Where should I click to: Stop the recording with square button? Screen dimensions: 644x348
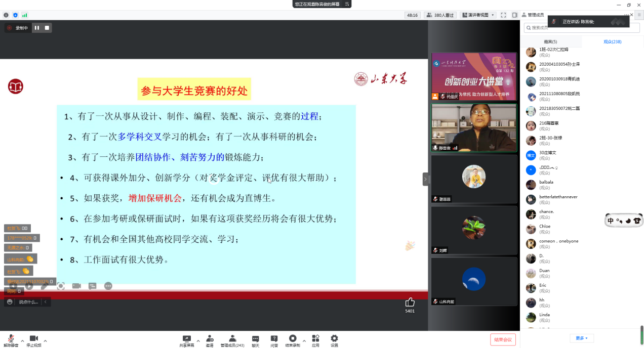pyautogui.click(x=47, y=28)
